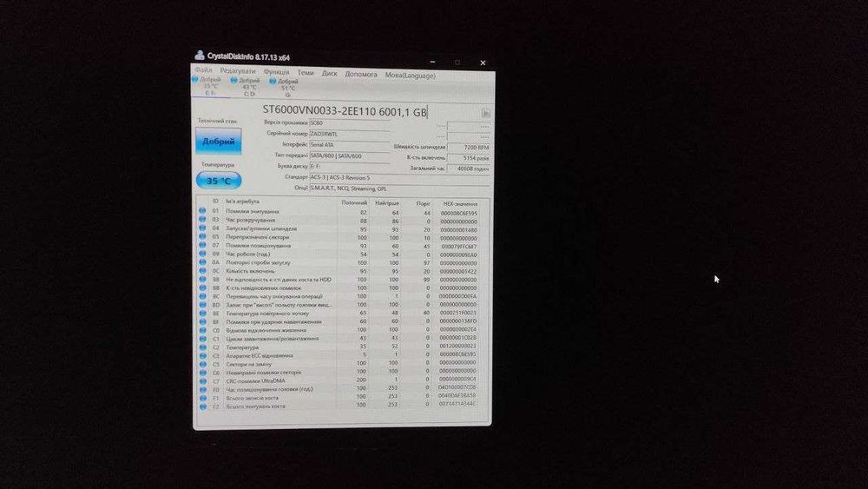Viewport: 868px width, 489px height.
Task: Click the Поріг column header
Action: point(423,204)
